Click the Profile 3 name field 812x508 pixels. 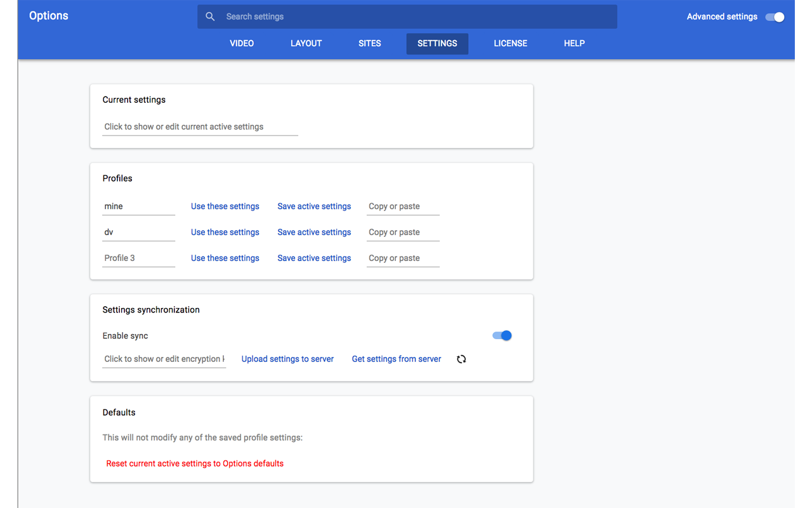pos(138,258)
